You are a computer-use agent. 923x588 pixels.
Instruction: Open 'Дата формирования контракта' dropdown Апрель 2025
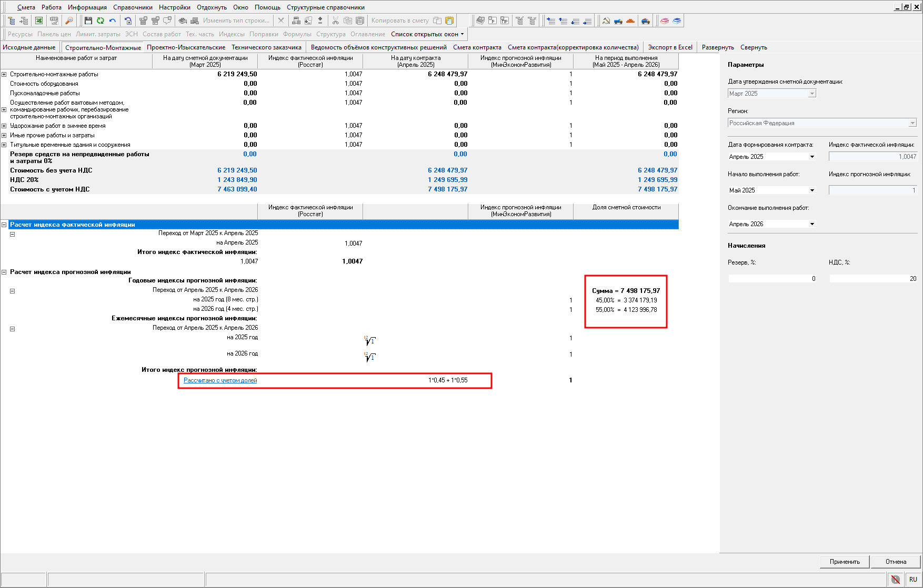(x=812, y=157)
